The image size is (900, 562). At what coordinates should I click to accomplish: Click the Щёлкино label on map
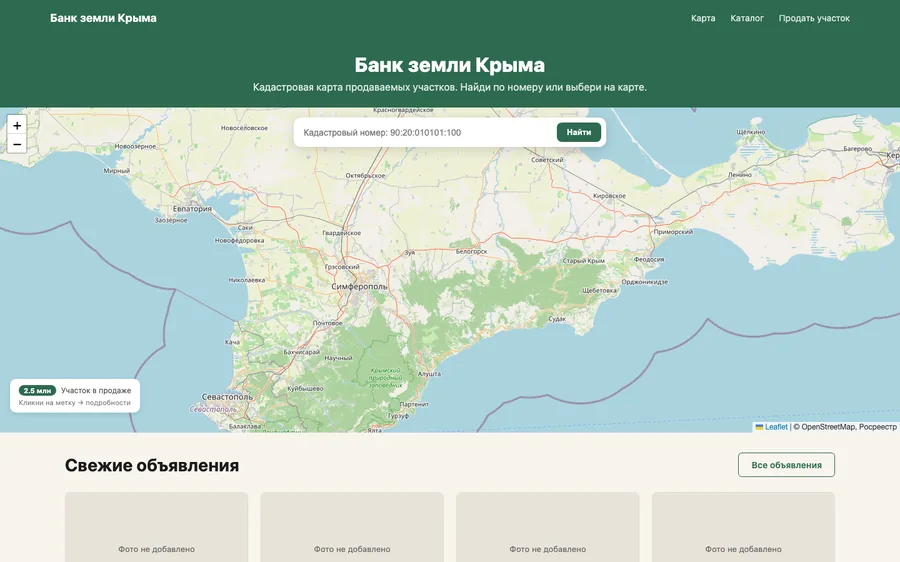[x=751, y=132]
